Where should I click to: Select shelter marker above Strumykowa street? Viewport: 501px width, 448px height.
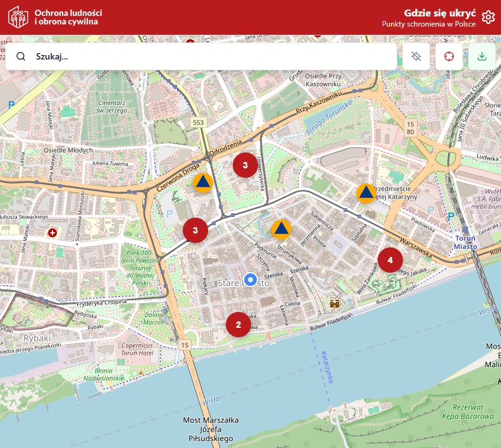tap(281, 228)
